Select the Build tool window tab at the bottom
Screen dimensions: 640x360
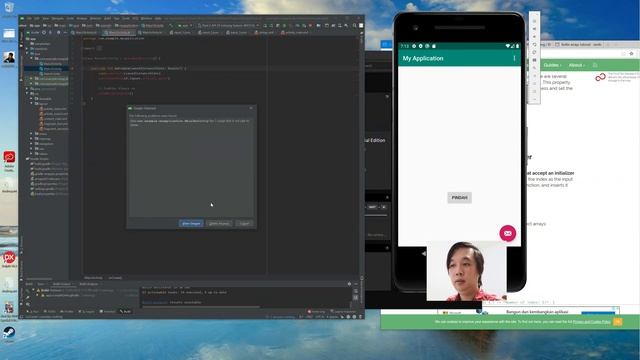125,311
